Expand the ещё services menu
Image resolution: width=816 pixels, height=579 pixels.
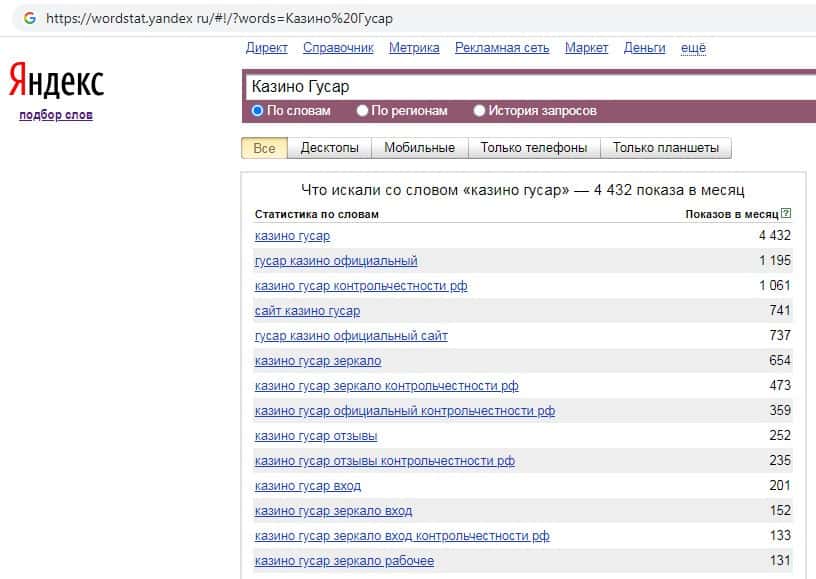[693, 48]
